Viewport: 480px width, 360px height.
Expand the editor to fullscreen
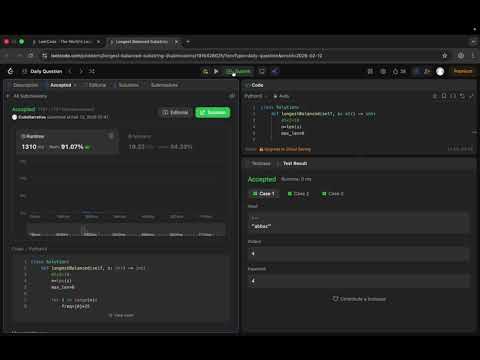471,96
